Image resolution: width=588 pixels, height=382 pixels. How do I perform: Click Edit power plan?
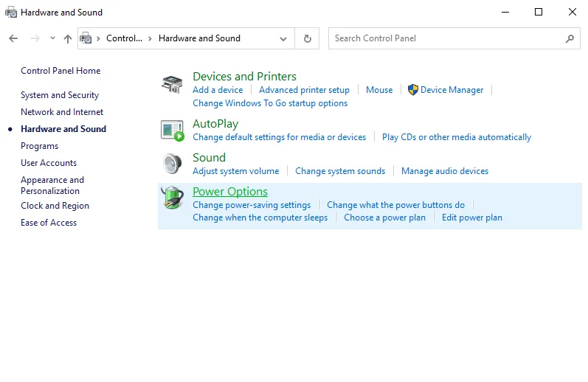pyautogui.click(x=471, y=218)
